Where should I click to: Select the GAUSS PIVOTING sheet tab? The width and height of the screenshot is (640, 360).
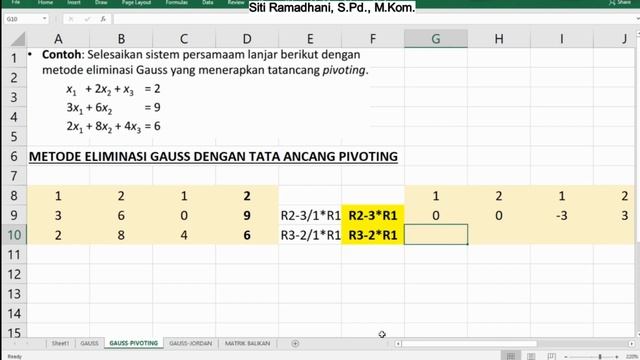(x=133, y=343)
